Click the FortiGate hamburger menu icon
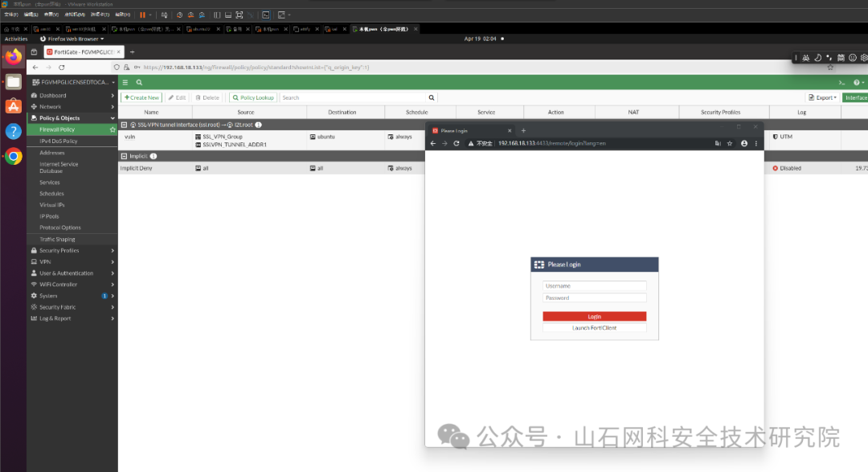Image resolution: width=868 pixels, height=472 pixels. tap(125, 83)
